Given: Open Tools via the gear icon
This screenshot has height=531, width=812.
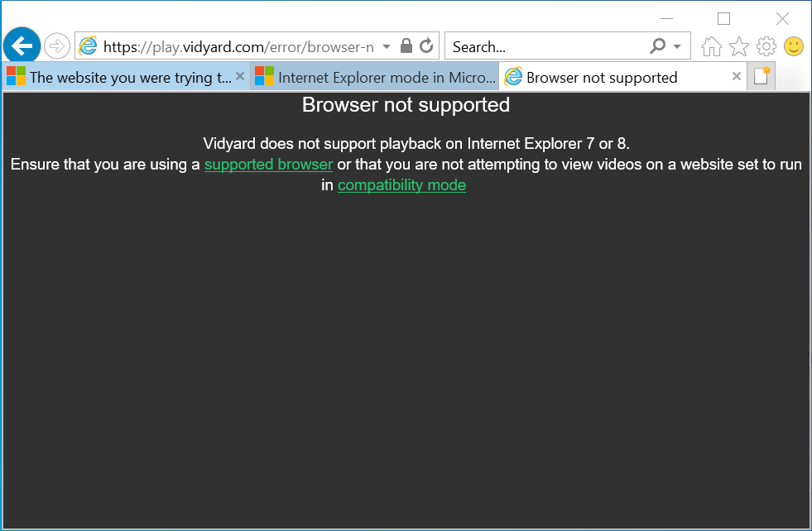Looking at the screenshot, I should click(766, 46).
